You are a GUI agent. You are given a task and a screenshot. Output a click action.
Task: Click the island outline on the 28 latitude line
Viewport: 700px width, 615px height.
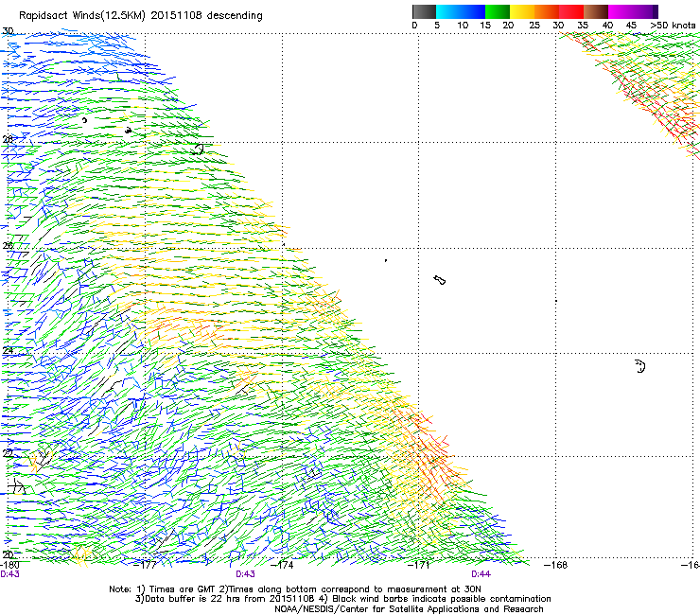198,149
